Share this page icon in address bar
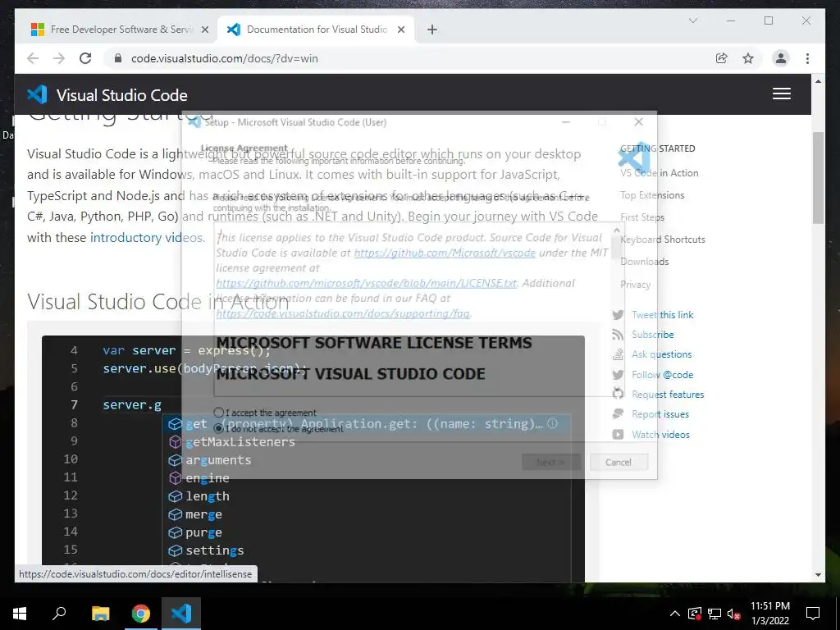The width and height of the screenshot is (840, 630). [x=722, y=58]
